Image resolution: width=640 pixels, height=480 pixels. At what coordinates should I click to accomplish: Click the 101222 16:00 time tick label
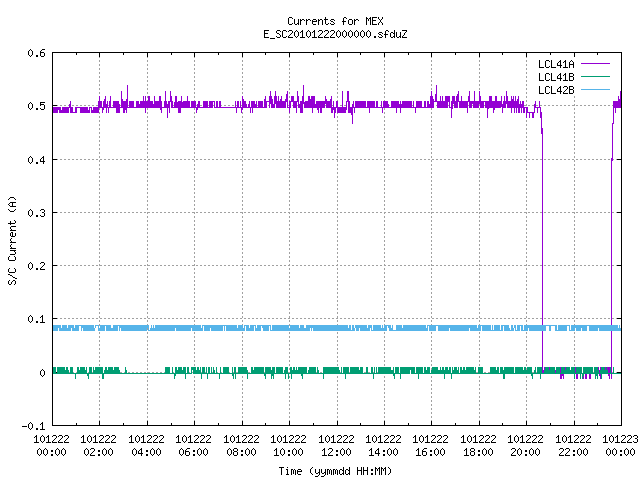point(431,446)
